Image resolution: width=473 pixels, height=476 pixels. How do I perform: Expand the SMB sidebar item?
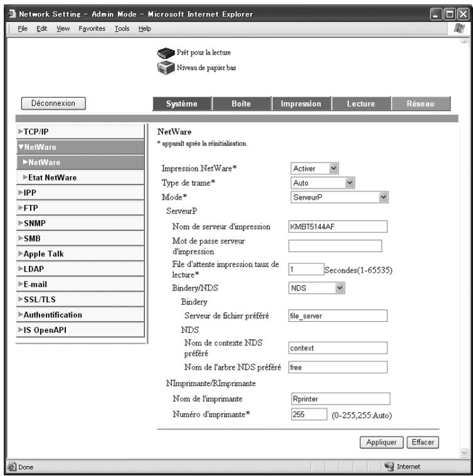[x=80, y=238]
